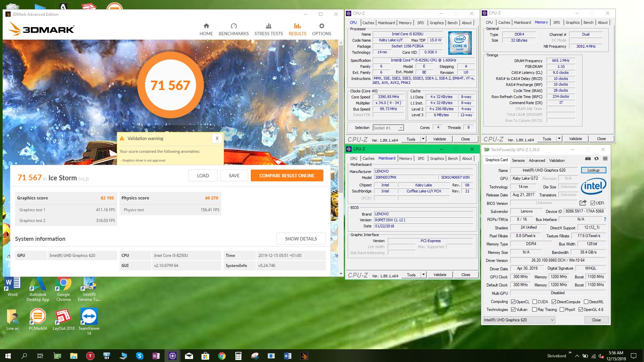The height and width of the screenshot is (362, 644).
Task: Click the BIOS export share icon in GPU-Z
Action: 583,203
